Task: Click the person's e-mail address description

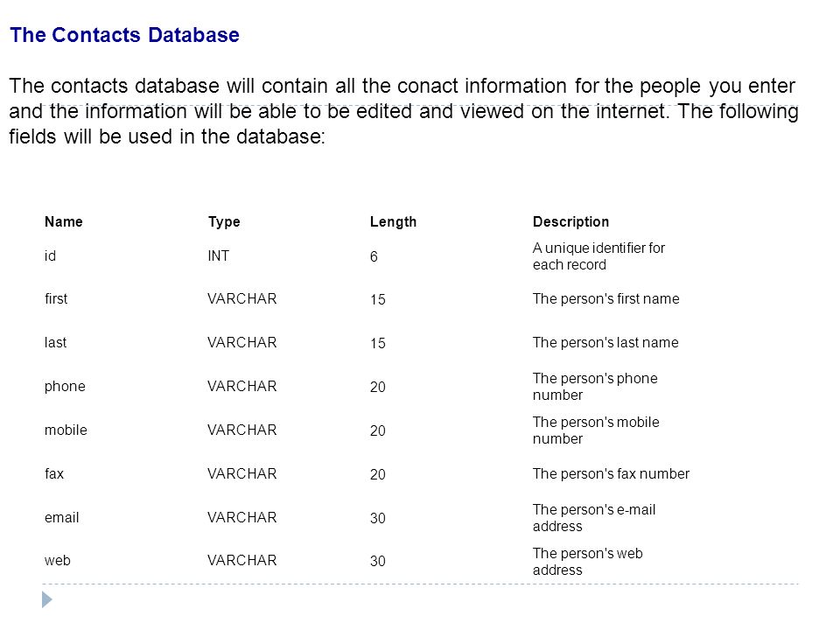Action: (594, 517)
